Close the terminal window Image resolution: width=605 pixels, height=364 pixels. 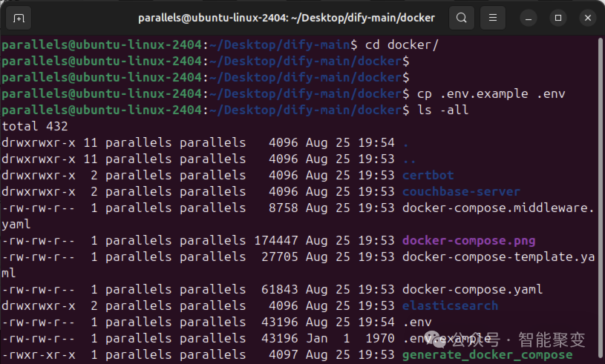588,18
